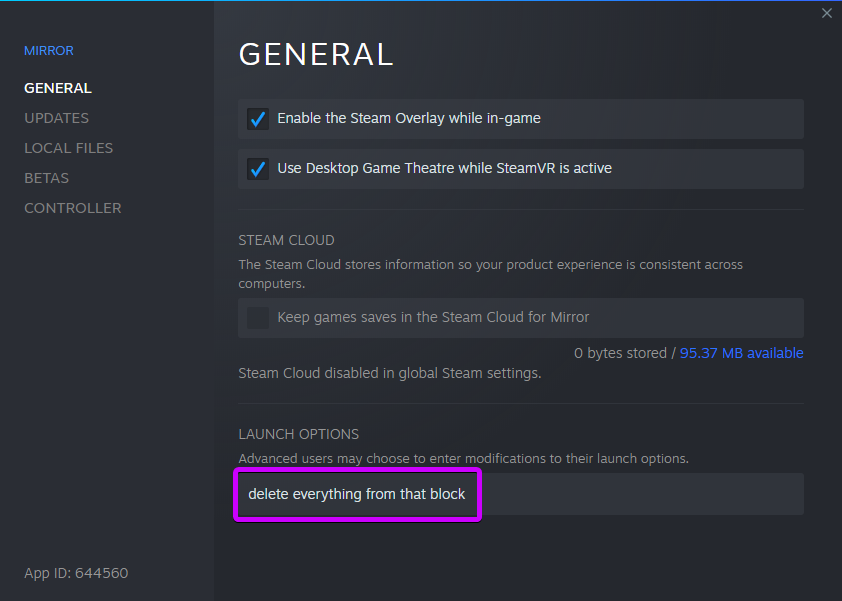Click the LAUNCH OPTIONS section heading
Image resolution: width=842 pixels, height=601 pixels.
click(x=299, y=434)
